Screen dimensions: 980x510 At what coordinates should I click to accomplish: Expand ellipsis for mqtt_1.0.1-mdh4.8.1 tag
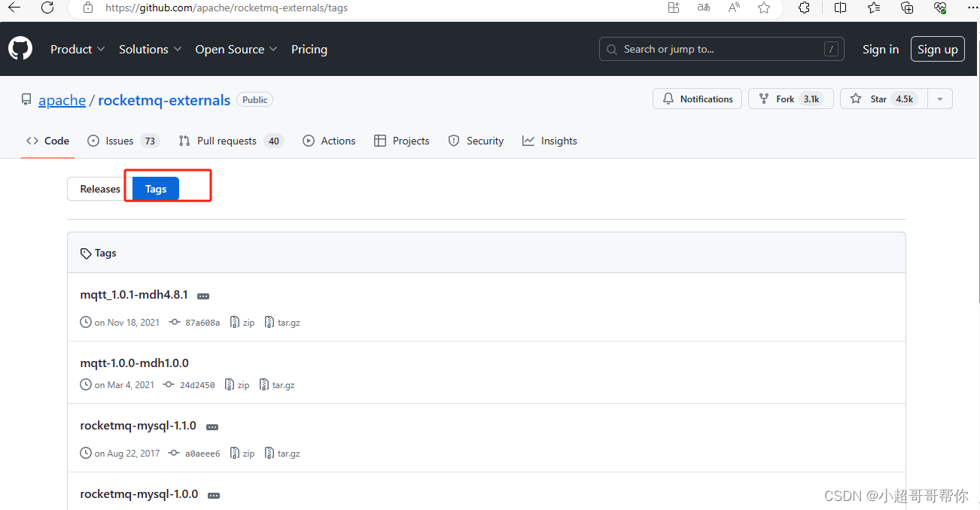[x=203, y=296]
